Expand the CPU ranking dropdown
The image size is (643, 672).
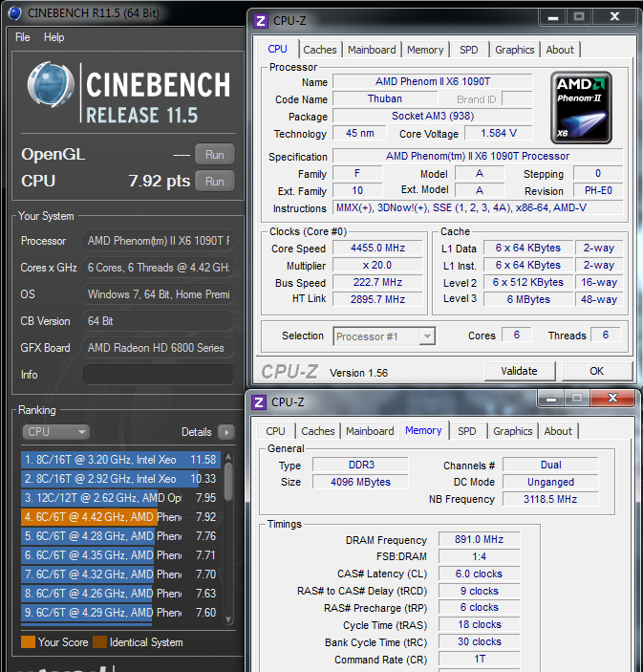tap(55, 432)
